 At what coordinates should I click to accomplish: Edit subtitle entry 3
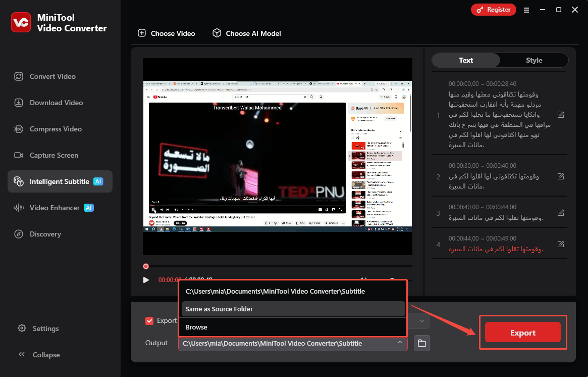click(x=561, y=213)
